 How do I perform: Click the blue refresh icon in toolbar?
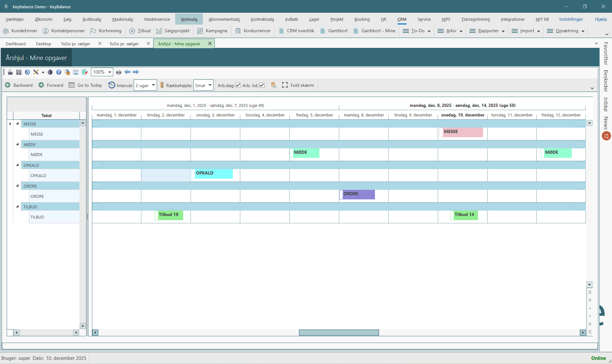[x=27, y=72]
